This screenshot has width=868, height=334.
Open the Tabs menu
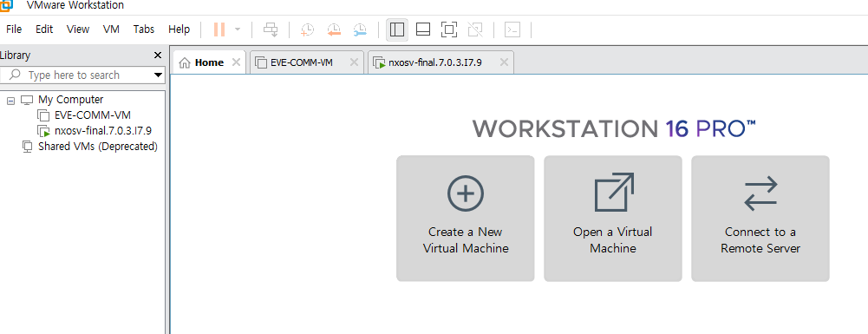144,29
